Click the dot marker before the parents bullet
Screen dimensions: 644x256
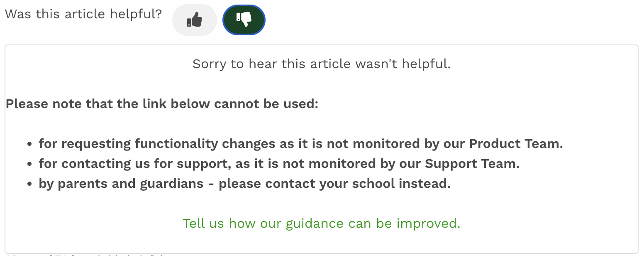(29, 184)
